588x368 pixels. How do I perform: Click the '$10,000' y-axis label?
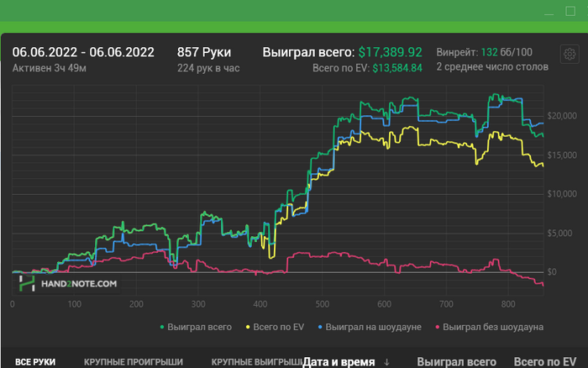coord(562,194)
